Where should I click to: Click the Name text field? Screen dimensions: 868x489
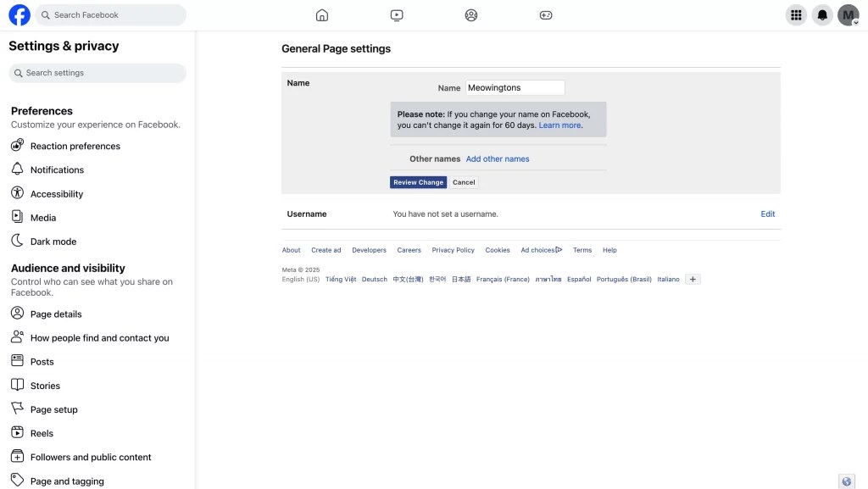[515, 87]
